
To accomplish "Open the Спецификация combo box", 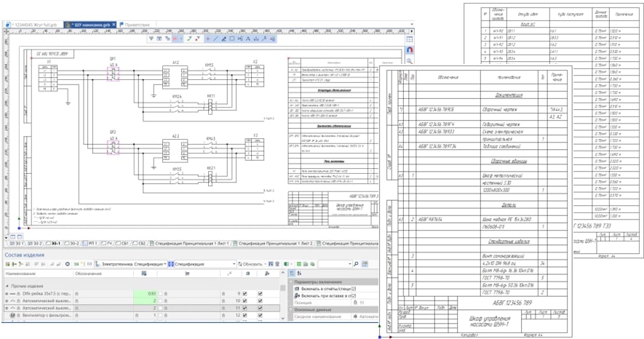I will [202, 264].
